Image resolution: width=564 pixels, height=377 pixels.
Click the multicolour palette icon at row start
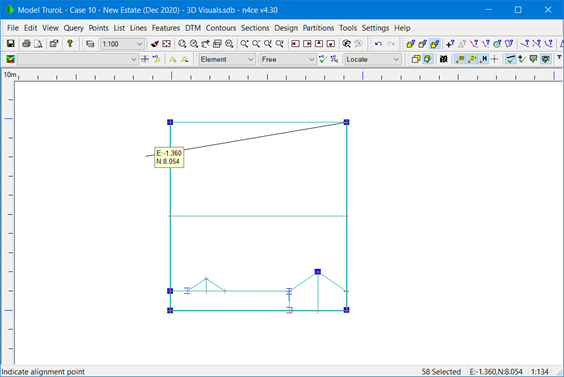11,59
